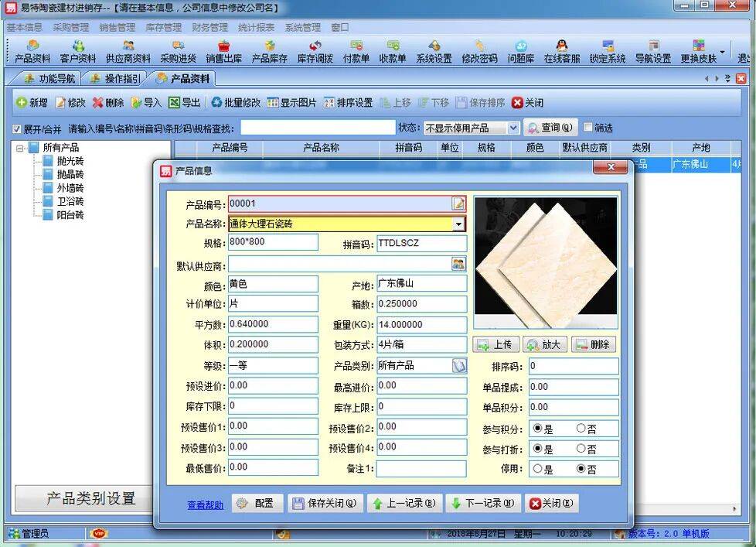Viewport: 756px width, 547px height.
Task: Open the 状态 dropdown showing 不显示停用产品
Action: [513, 128]
